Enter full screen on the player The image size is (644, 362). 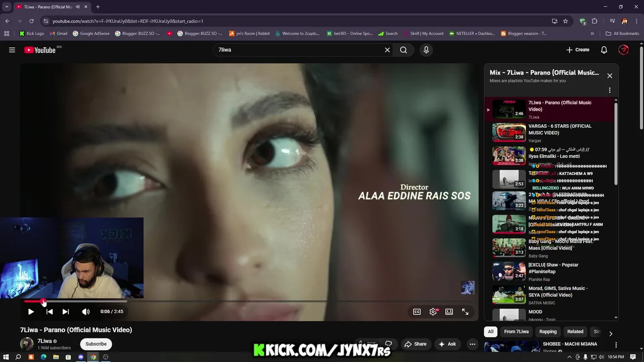point(465,312)
